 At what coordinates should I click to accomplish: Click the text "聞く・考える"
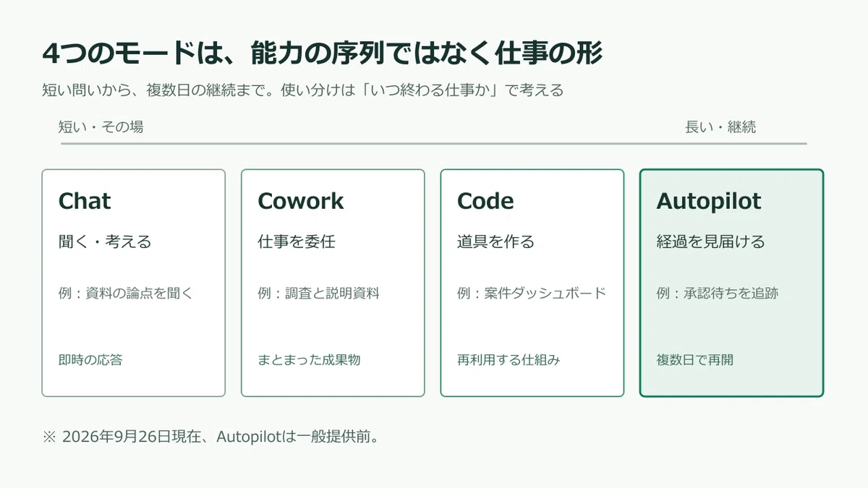point(105,241)
